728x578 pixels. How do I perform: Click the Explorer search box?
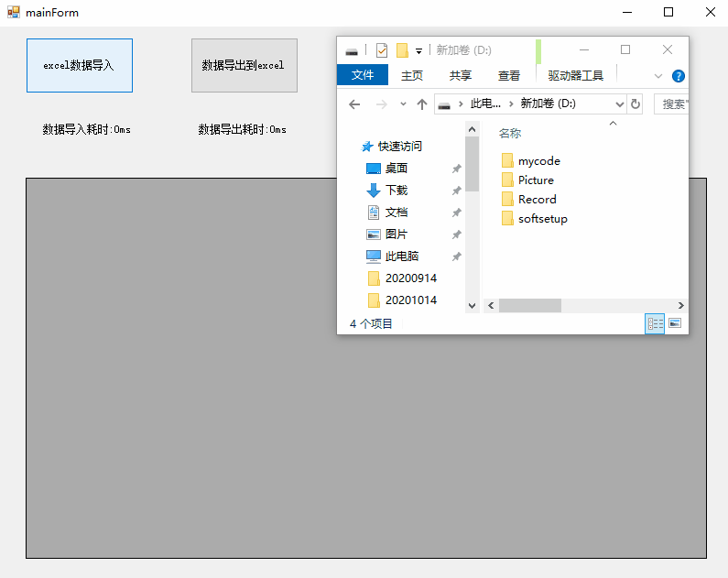[x=671, y=104]
